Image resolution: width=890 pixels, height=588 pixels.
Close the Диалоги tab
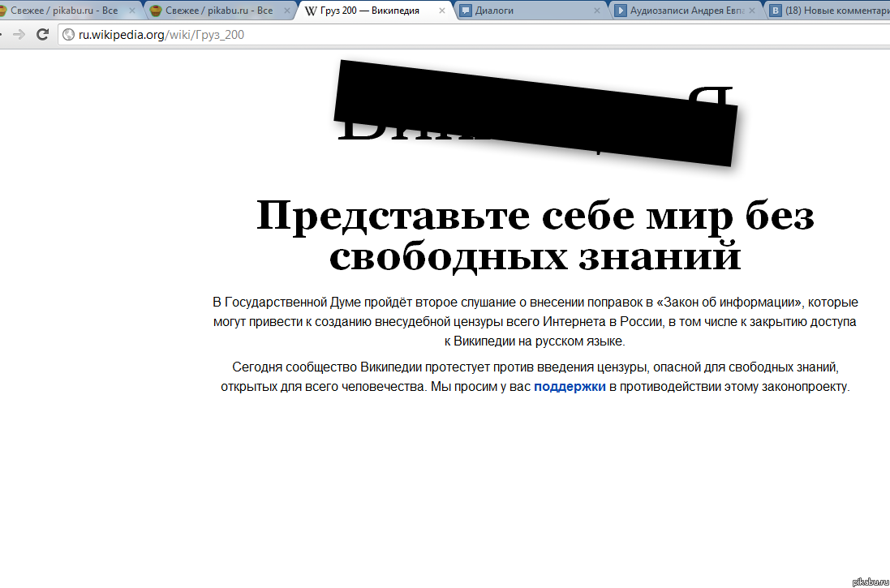[x=597, y=11]
